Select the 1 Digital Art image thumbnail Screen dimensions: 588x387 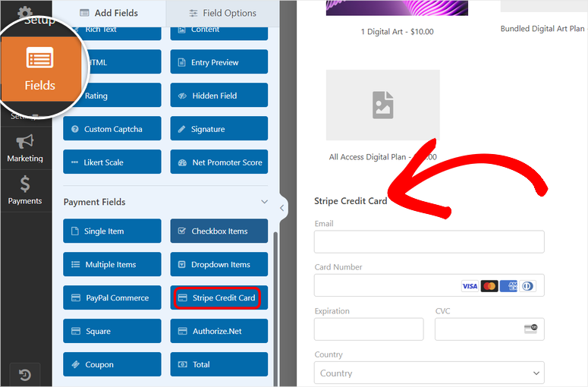click(x=397, y=8)
